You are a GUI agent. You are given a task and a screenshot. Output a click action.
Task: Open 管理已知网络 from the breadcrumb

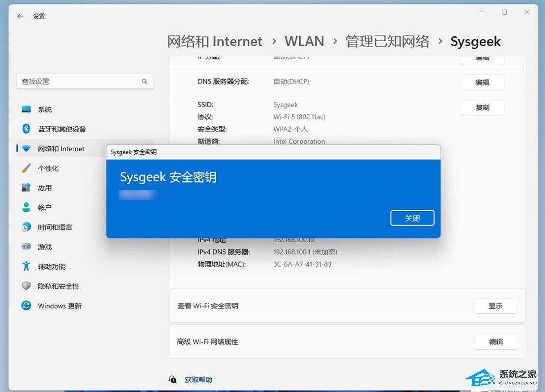pyautogui.click(x=388, y=41)
